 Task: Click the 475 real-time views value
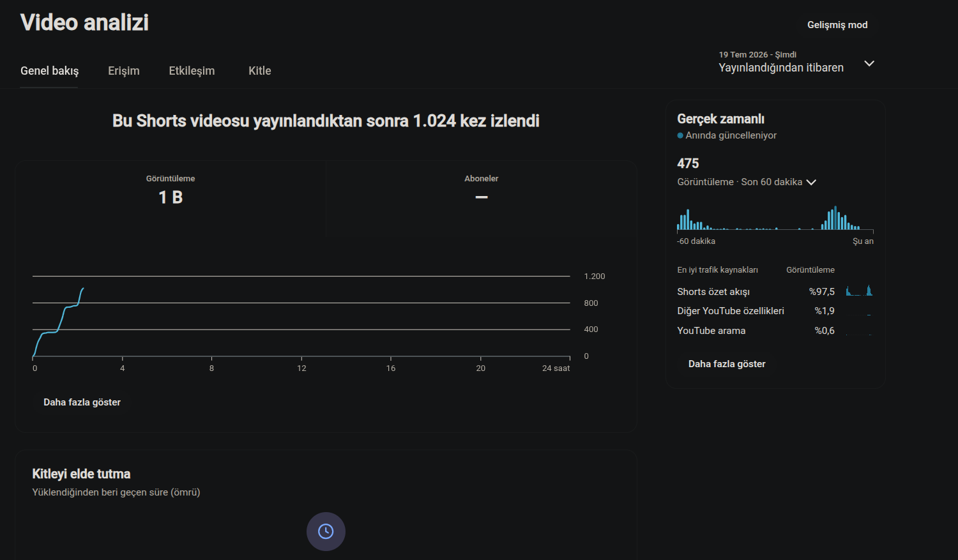click(688, 163)
